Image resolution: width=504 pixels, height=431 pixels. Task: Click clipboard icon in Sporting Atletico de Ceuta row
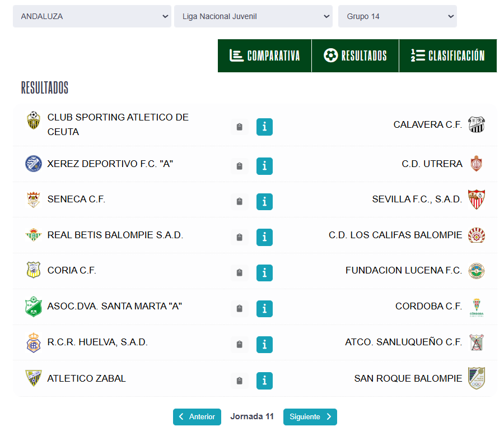240,127
